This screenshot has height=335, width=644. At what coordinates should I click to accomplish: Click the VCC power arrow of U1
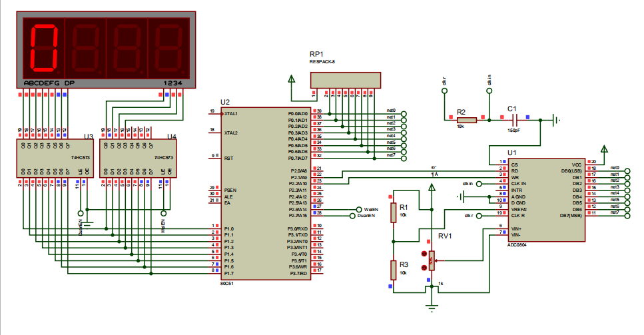click(x=605, y=149)
